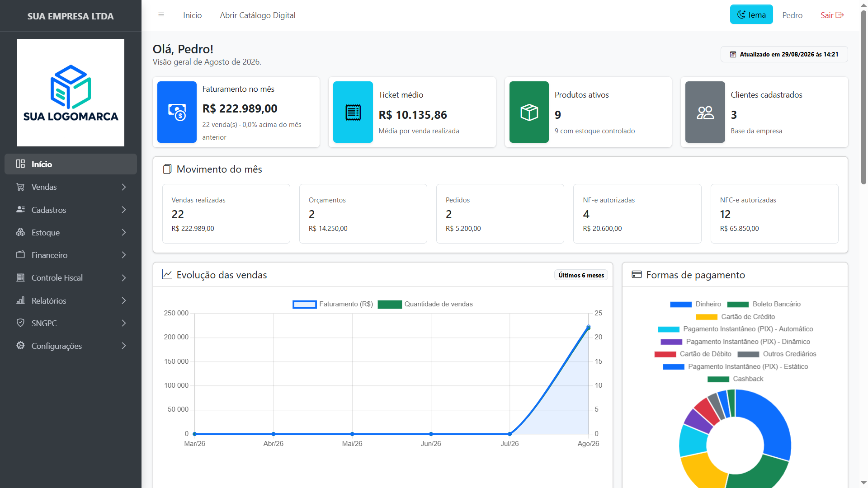The image size is (868, 488).
Task: Expand the Cadastros menu chevron
Action: click(x=124, y=210)
